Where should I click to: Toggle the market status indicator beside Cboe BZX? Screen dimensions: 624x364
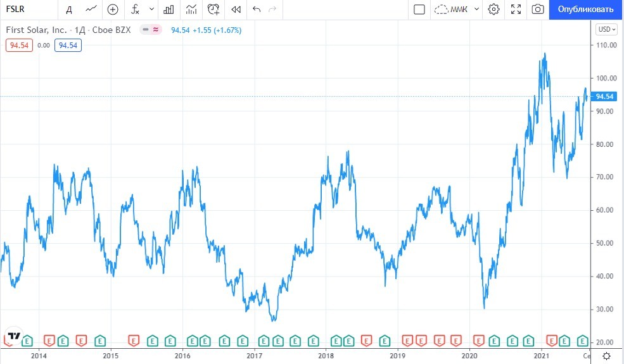pos(151,30)
